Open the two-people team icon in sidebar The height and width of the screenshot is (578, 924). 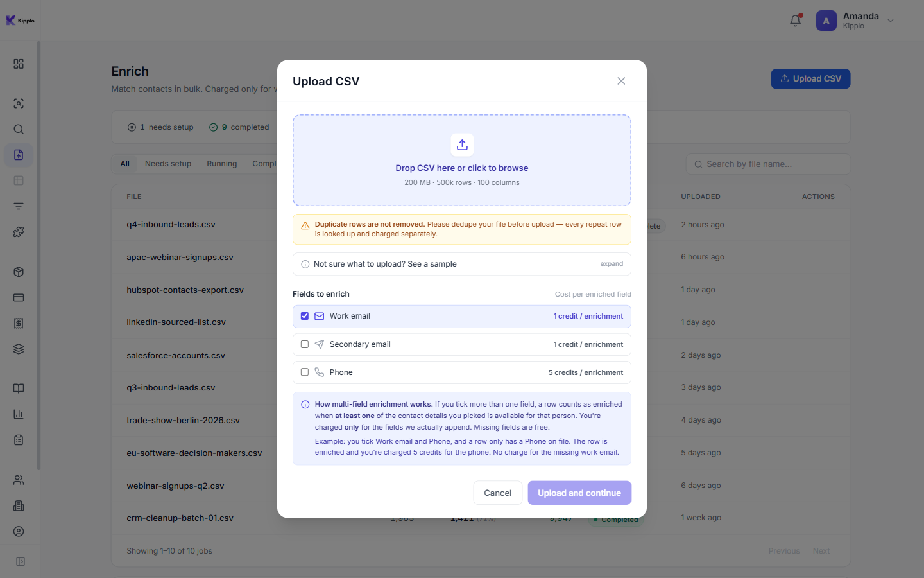19,480
